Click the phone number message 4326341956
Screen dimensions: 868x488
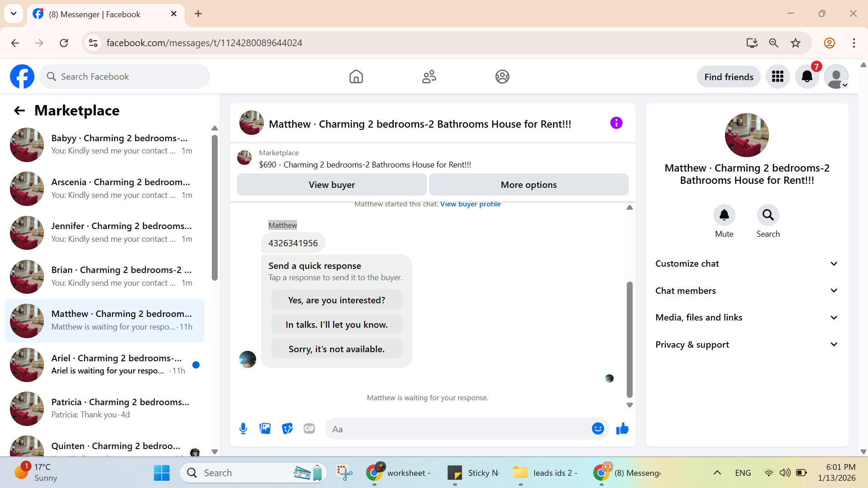[x=293, y=243]
